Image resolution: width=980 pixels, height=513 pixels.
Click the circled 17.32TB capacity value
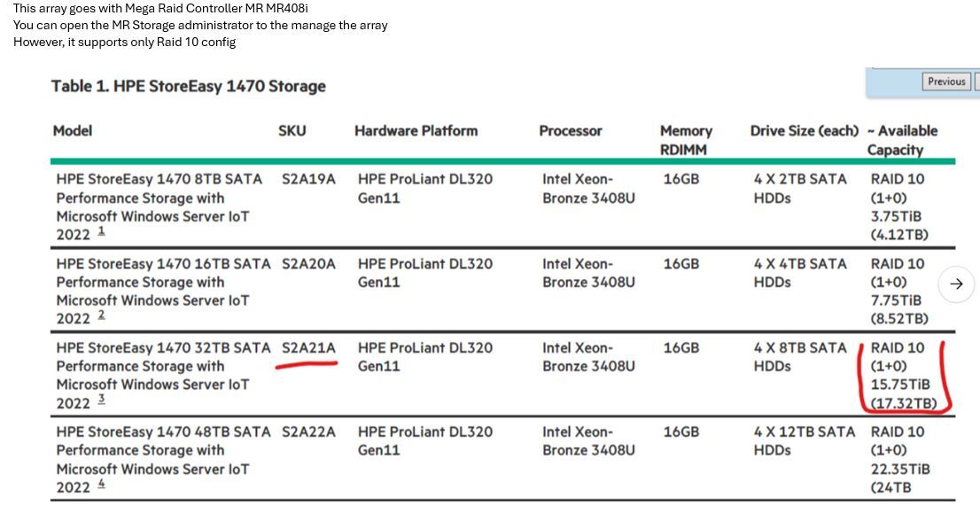click(x=904, y=404)
